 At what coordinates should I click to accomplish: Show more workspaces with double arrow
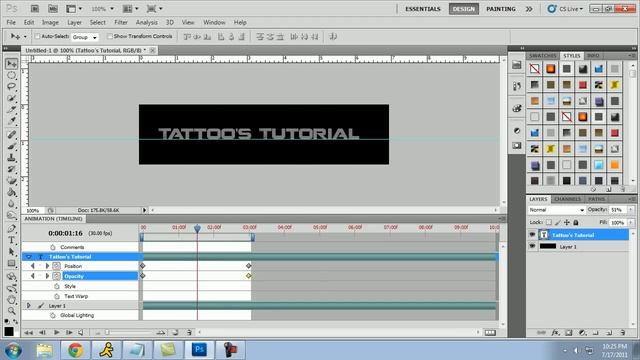point(529,9)
